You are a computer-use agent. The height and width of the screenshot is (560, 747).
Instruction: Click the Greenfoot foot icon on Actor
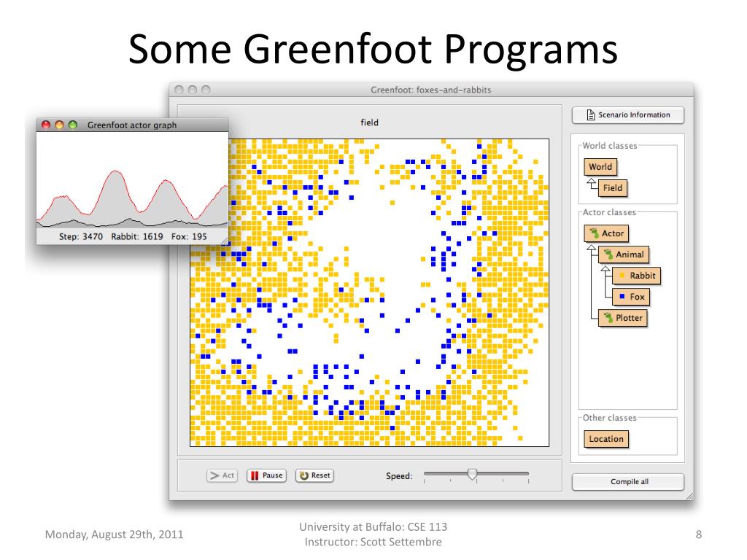point(594,233)
